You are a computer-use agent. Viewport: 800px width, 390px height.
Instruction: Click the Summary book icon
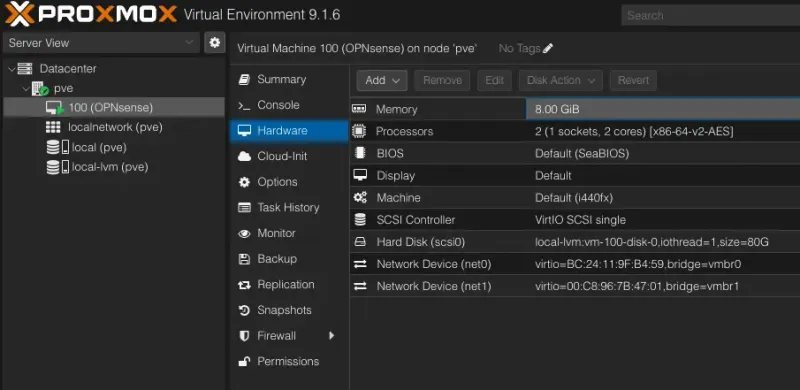(x=244, y=80)
